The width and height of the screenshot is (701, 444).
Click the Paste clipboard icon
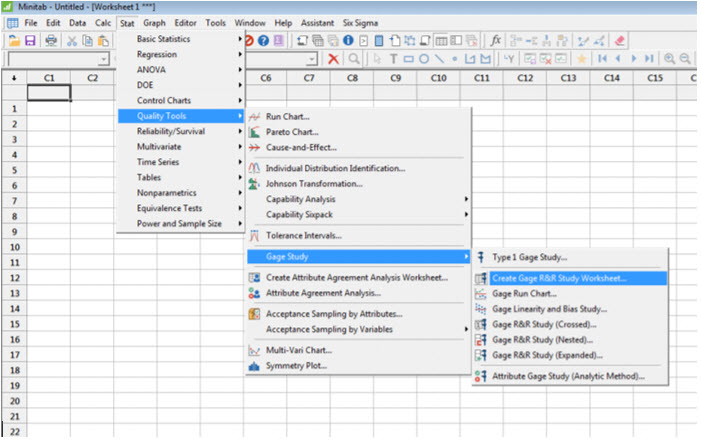tap(103, 41)
